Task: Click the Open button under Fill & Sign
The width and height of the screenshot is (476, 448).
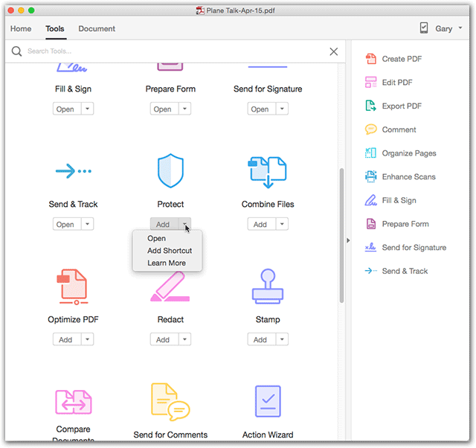Action: point(65,109)
